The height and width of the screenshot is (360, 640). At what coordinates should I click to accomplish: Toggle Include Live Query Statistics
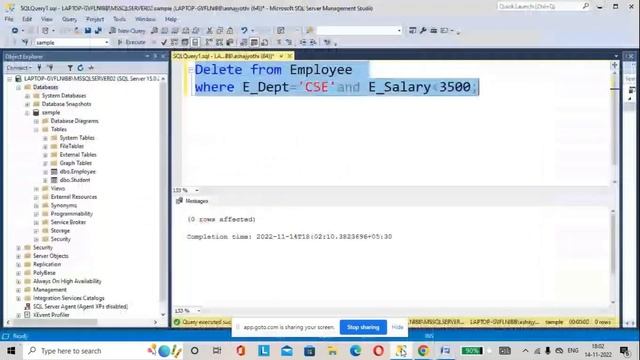click(x=219, y=42)
